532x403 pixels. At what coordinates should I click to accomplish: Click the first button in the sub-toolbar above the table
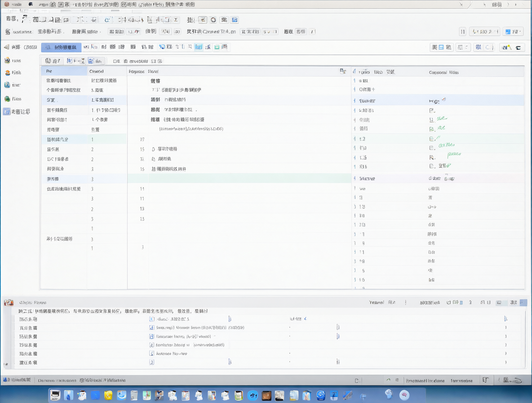coord(53,61)
